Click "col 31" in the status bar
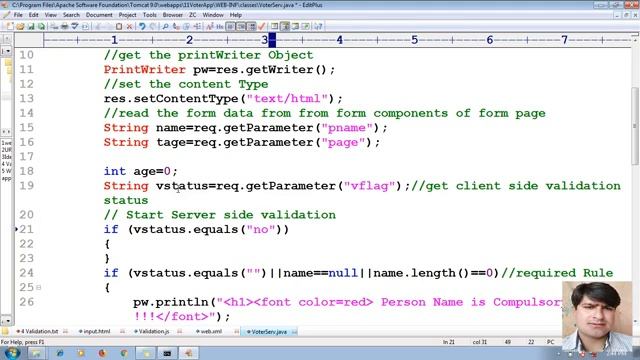The height and width of the screenshot is (360, 640). point(480,342)
